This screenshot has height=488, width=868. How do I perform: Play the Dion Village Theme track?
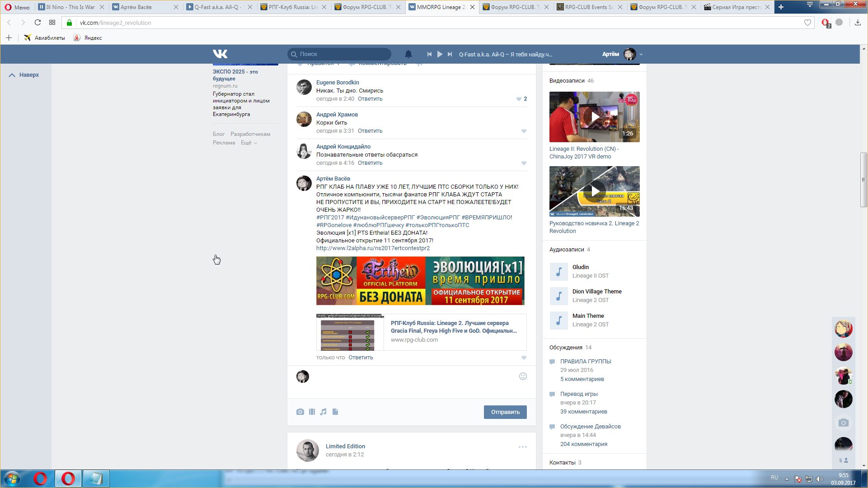pos(559,296)
